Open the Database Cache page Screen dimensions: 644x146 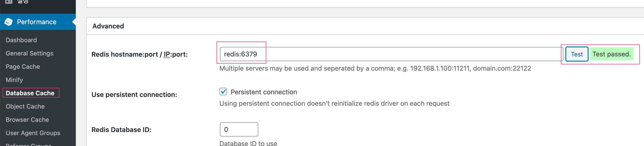point(30,93)
